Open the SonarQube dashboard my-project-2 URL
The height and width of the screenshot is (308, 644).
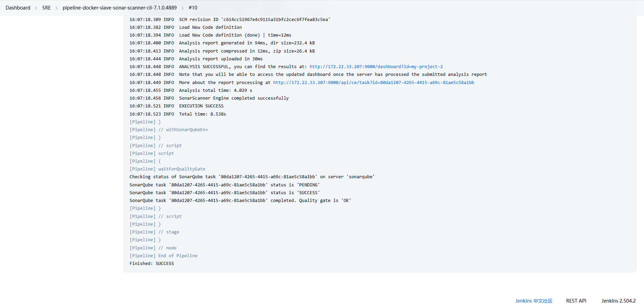[376, 67]
